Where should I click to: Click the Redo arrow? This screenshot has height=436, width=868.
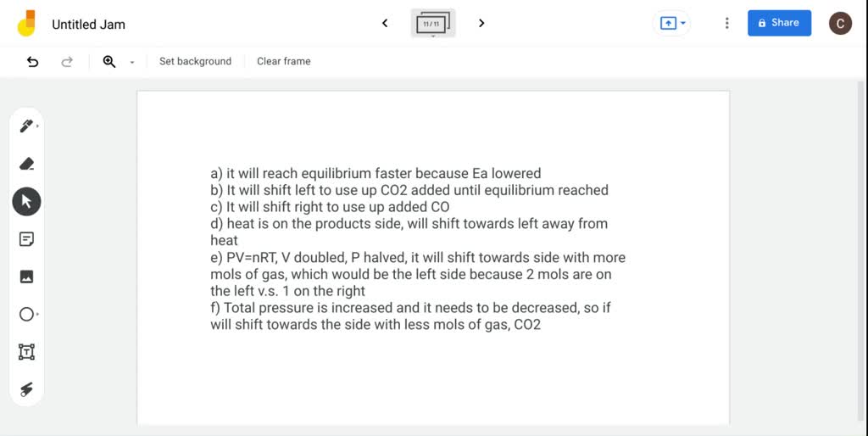[x=67, y=61]
